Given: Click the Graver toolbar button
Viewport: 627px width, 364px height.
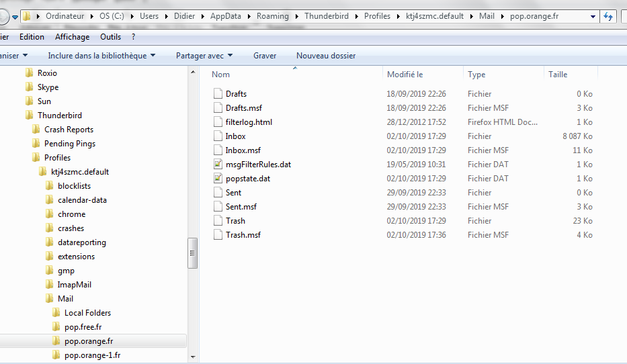Looking at the screenshot, I should 265,56.
